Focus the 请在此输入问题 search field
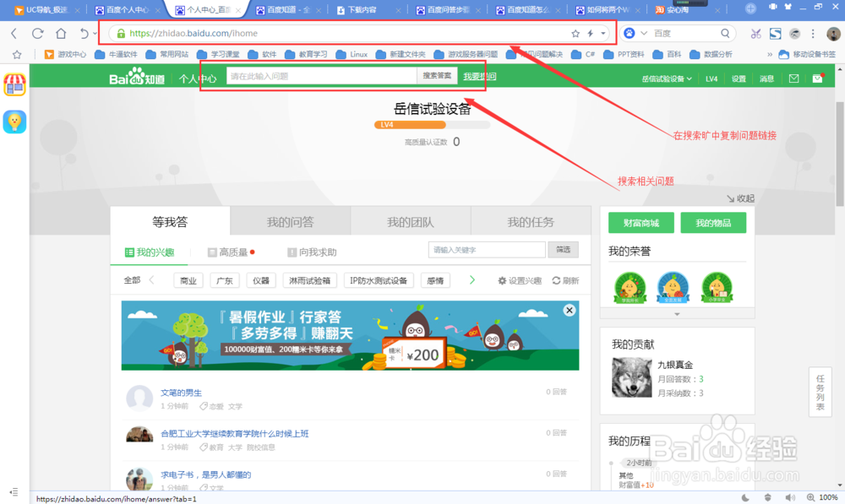845x504 pixels. click(x=322, y=76)
